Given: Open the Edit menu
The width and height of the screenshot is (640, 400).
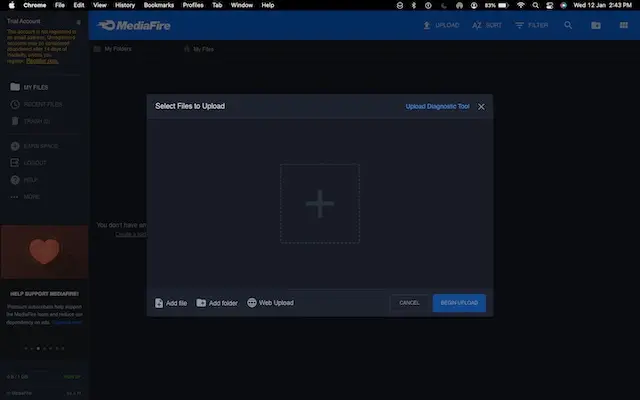Looking at the screenshot, I should 79,5.
